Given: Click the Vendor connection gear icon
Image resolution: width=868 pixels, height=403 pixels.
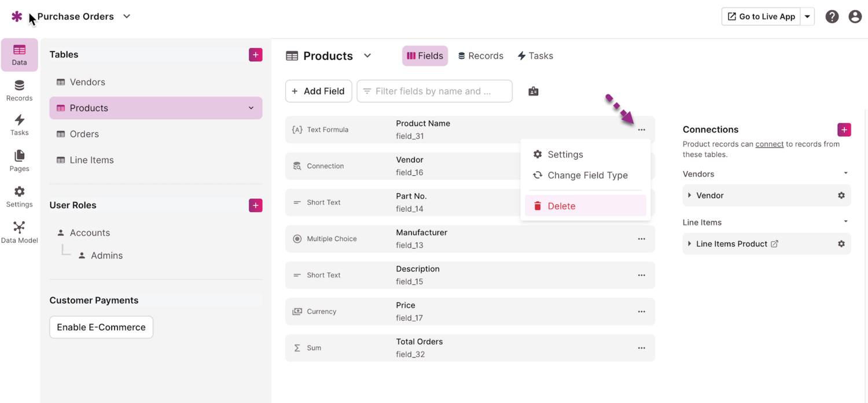Looking at the screenshot, I should [841, 195].
